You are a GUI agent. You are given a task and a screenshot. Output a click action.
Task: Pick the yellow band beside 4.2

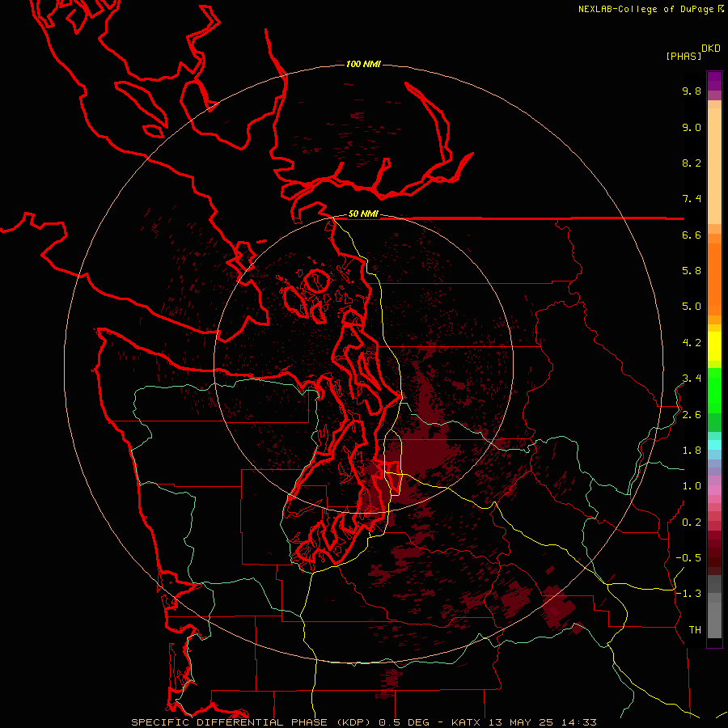714,346
